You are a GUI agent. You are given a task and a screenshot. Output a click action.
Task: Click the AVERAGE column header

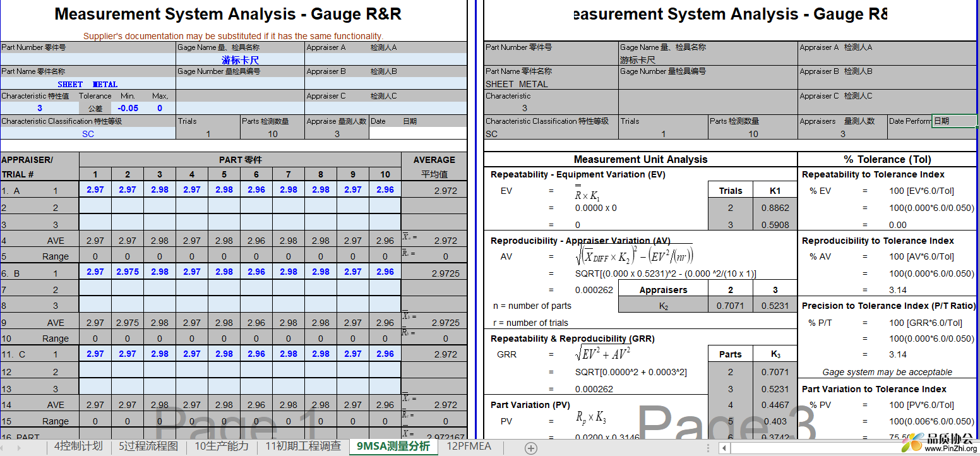pyautogui.click(x=434, y=160)
